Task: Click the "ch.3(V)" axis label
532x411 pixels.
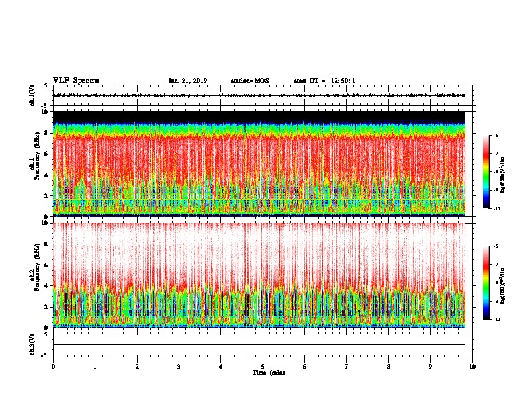Action: click(32, 345)
